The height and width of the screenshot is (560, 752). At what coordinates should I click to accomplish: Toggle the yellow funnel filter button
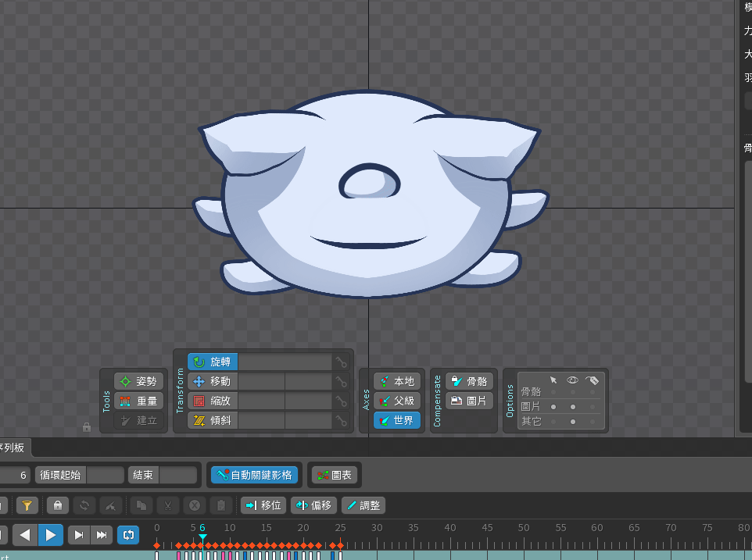point(27,505)
